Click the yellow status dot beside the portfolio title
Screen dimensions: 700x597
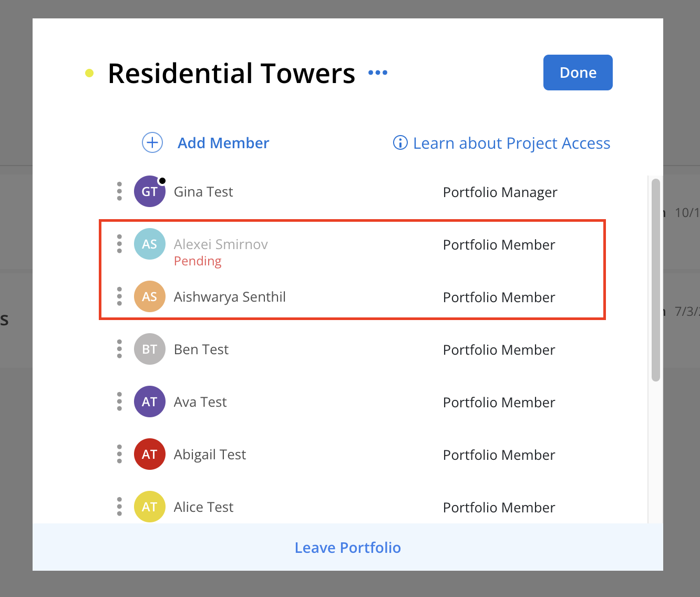pos(89,73)
